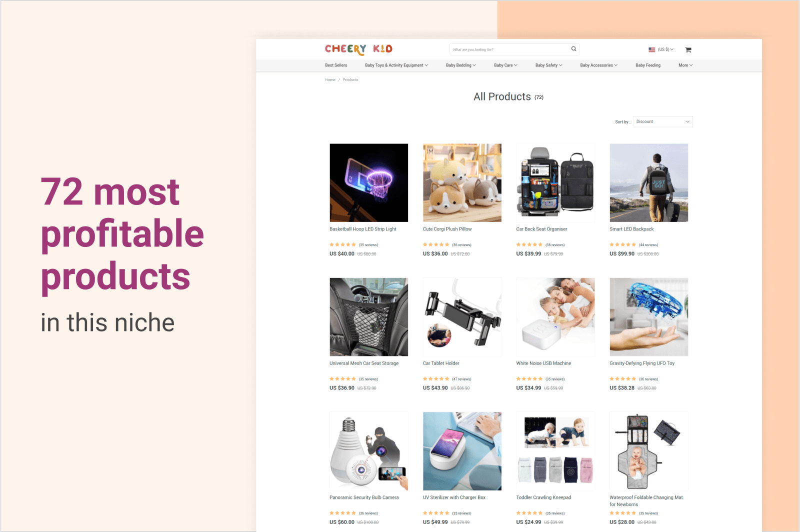Open the Baby Feeding menu item

point(648,65)
